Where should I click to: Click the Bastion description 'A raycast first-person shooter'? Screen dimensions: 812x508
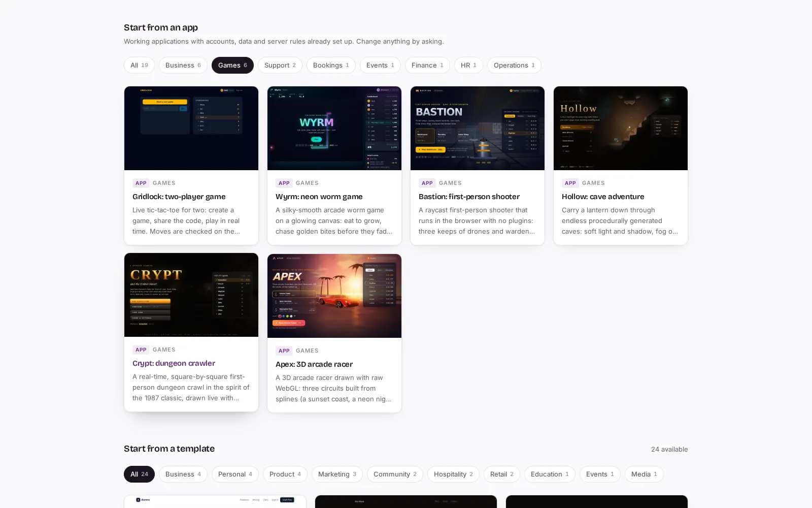477,220
